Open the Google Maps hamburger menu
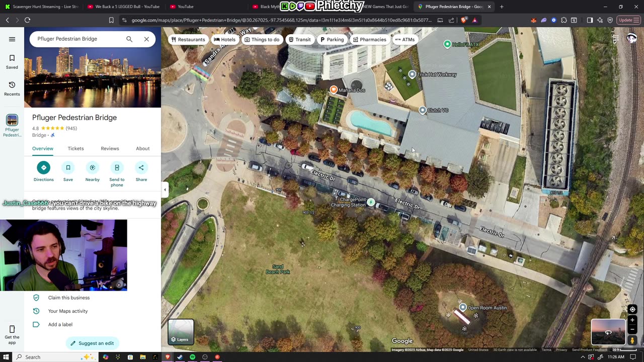The width and height of the screenshot is (644, 362). click(x=12, y=39)
